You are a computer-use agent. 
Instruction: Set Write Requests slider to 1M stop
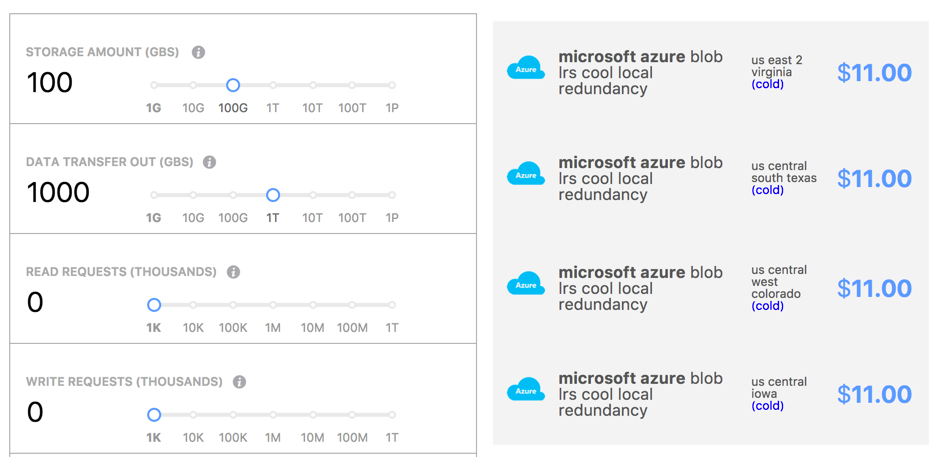[273, 415]
